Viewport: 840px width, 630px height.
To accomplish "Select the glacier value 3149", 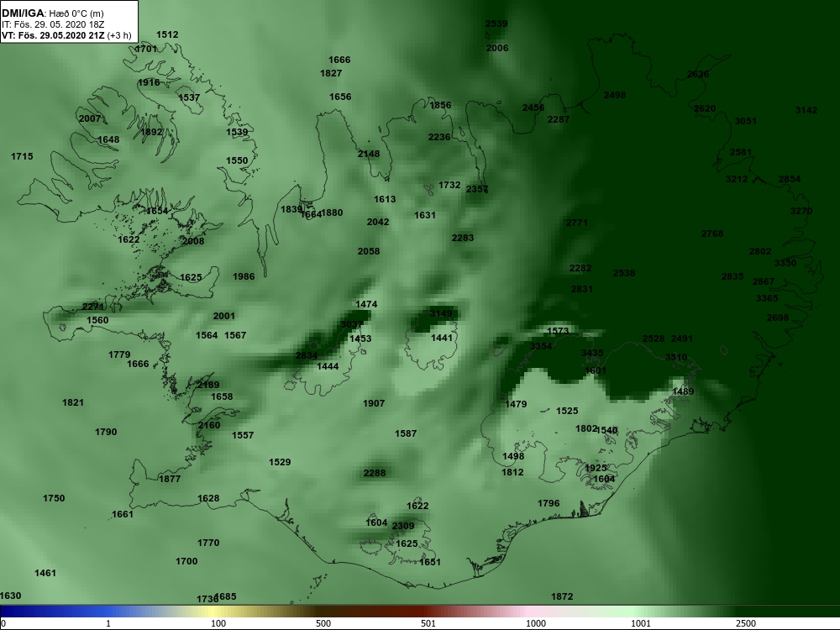I will [441, 313].
